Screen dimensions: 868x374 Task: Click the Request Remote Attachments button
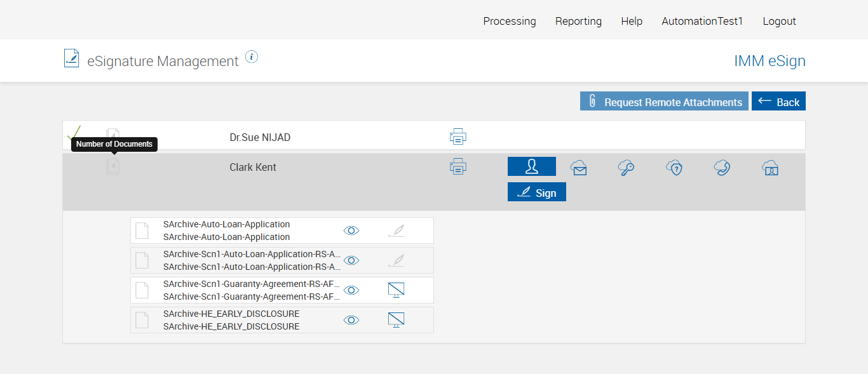click(x=664, y=102)
